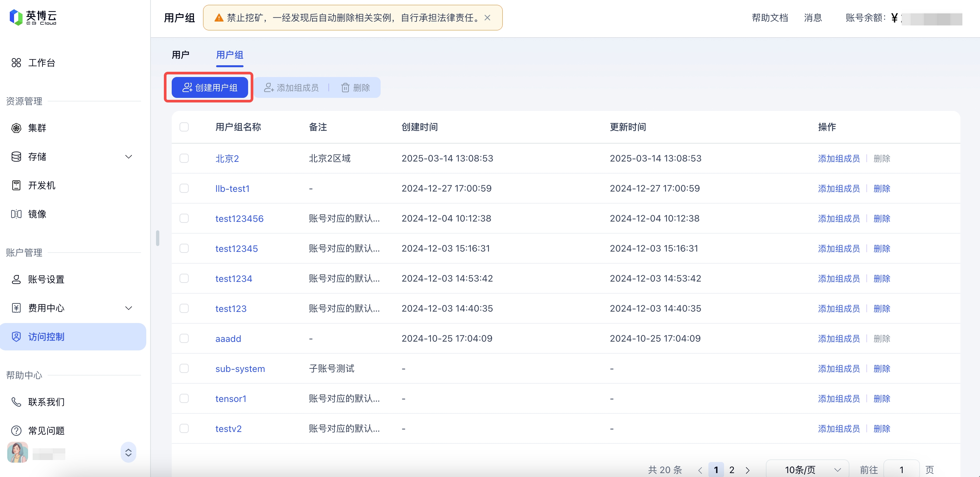Screen dimensions: 980x477
Task: Click 添加组成员 for llb-test1 row
Action: (x=839, y=189)
